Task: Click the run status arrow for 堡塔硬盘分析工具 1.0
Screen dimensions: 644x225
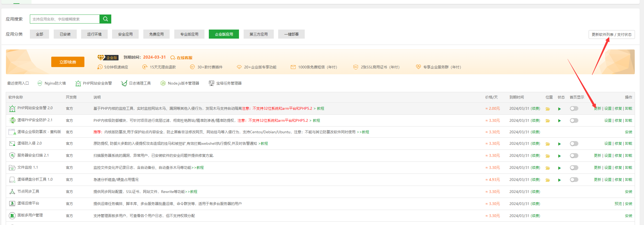Action: [x=559, y=180]
